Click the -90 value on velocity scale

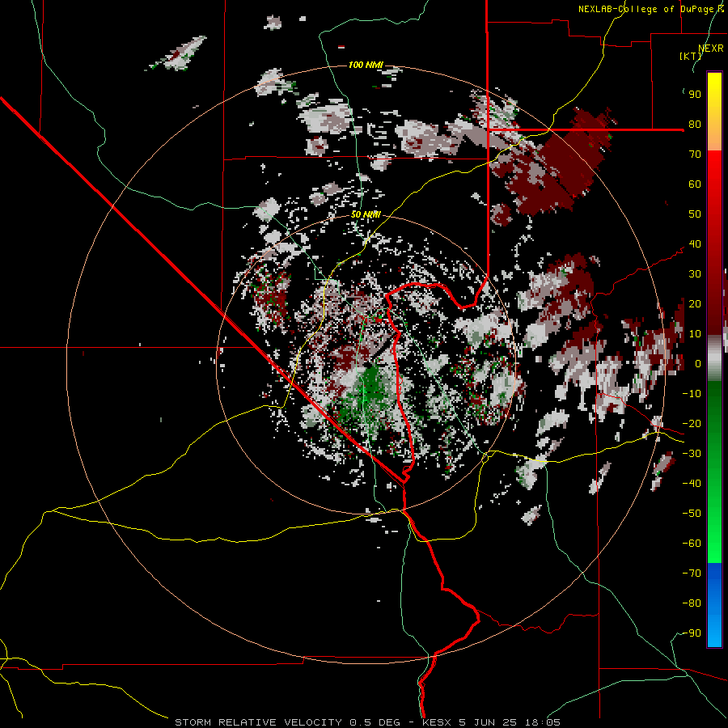[x=692, y=633]
